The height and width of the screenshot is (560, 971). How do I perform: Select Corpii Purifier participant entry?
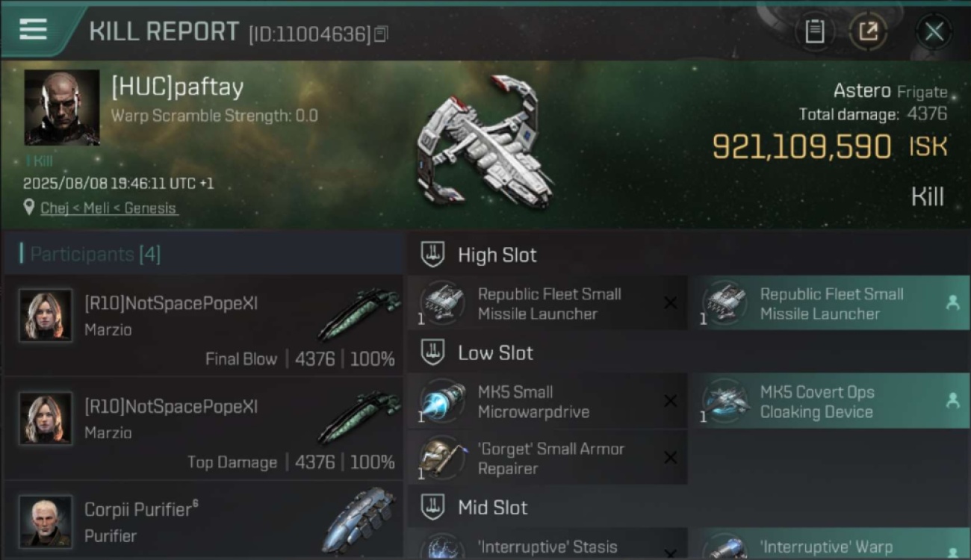pyautogui.click(x=203, y=521)
